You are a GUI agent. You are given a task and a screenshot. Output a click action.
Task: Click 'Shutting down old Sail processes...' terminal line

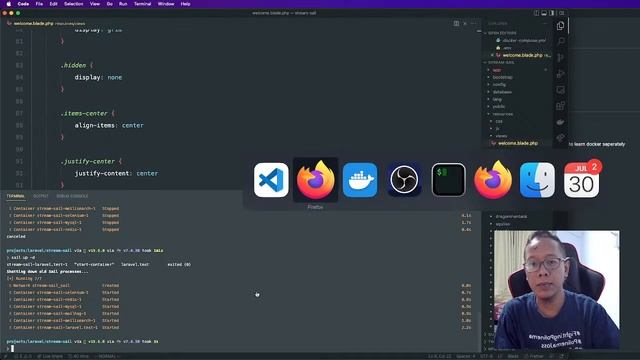pos(47,271)
